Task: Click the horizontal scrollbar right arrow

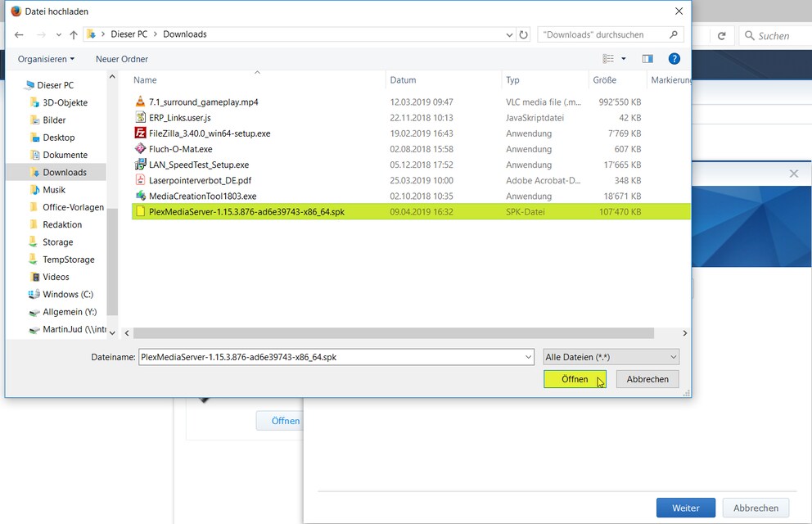Action: point(684,333)
